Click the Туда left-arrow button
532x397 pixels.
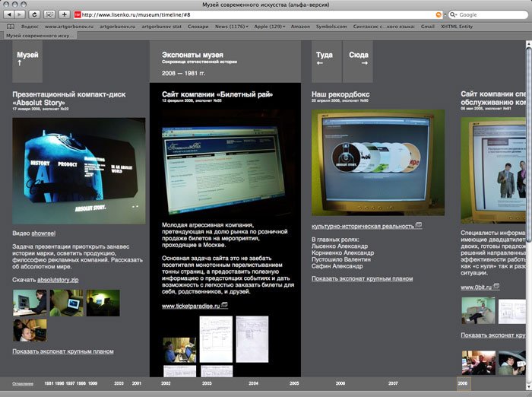click(325, 59)
